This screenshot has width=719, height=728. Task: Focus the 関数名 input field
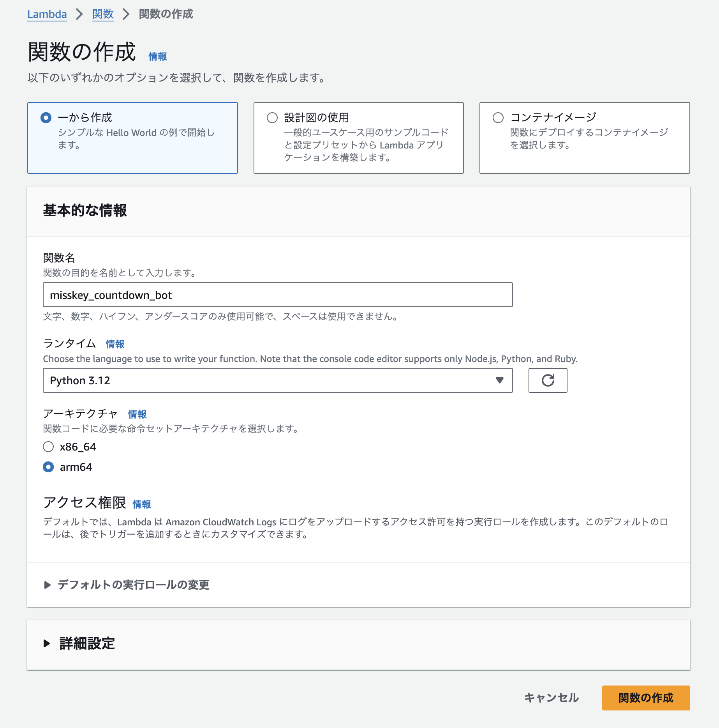coord(278,295)
